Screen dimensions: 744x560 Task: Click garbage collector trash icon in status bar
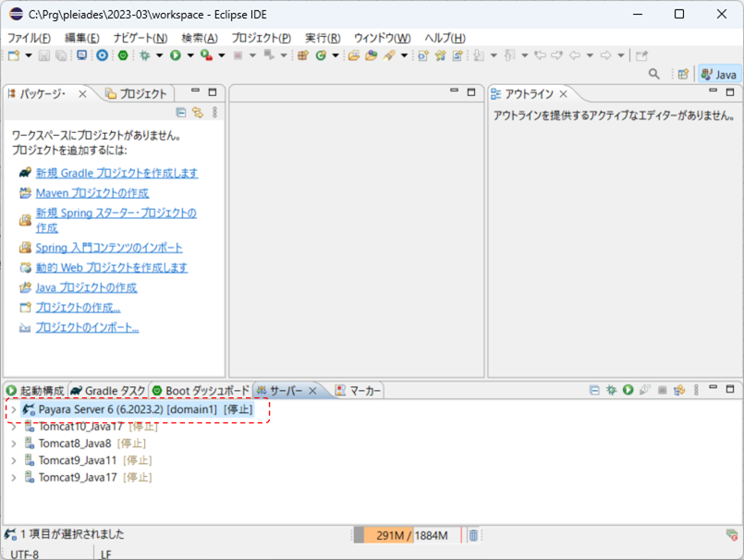(x=473, y=535)
